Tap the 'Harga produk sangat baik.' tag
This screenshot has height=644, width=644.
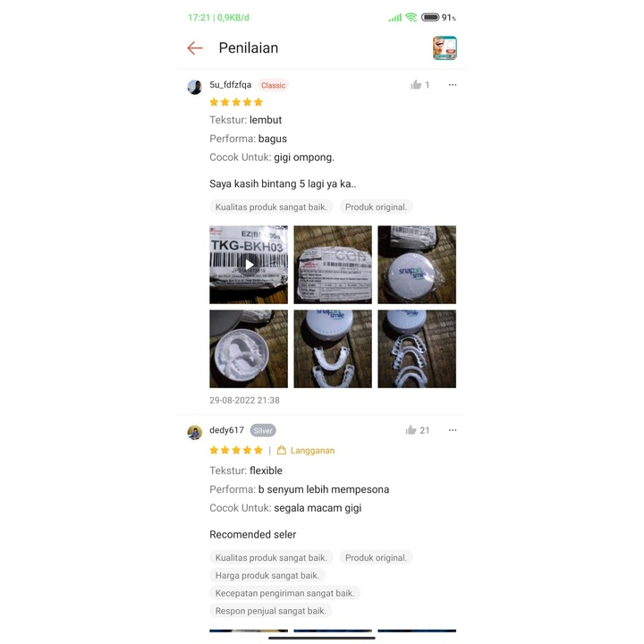point(267,575)
